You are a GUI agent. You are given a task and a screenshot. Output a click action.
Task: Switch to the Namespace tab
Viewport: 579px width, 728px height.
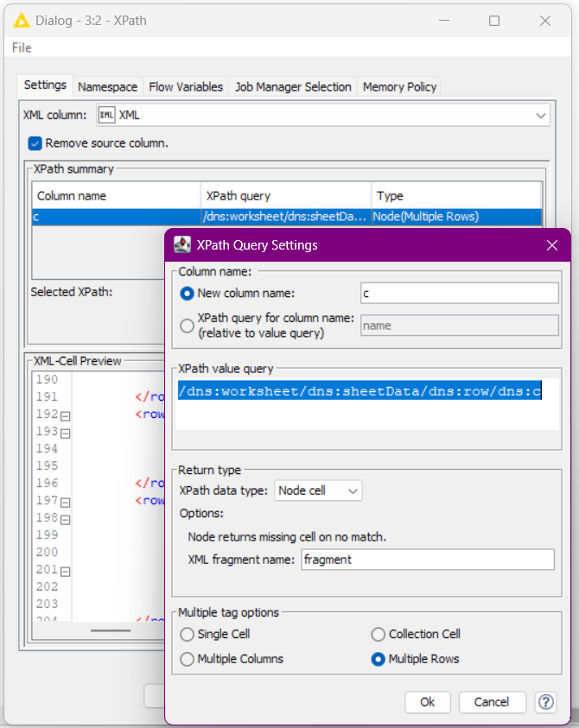107,87
